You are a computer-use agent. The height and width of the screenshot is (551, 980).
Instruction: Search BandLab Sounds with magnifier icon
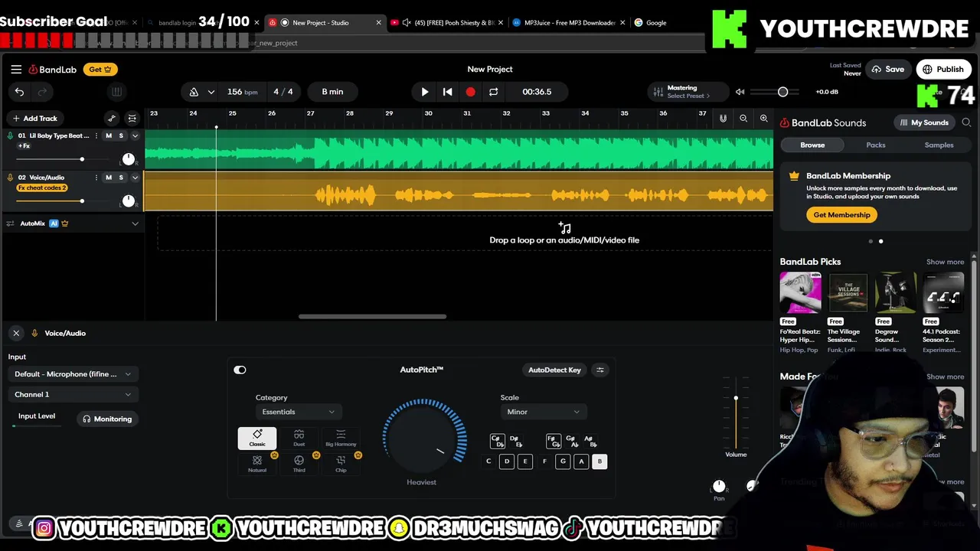(966, 122)
